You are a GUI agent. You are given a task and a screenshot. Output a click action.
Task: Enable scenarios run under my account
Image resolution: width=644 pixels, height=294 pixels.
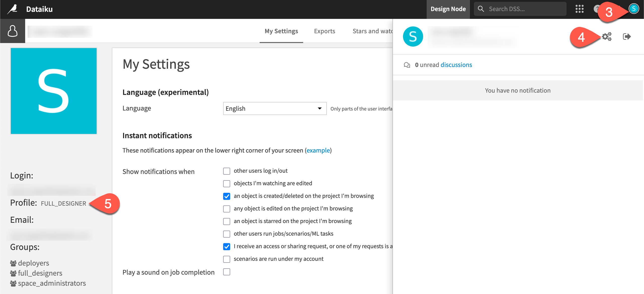(x=227, y=259)
